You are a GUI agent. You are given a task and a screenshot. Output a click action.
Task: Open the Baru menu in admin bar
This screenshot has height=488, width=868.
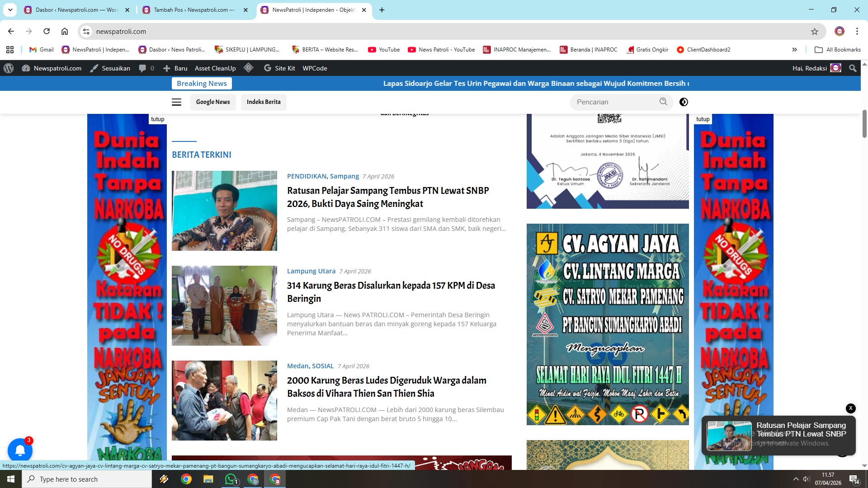tap(175, 68)
